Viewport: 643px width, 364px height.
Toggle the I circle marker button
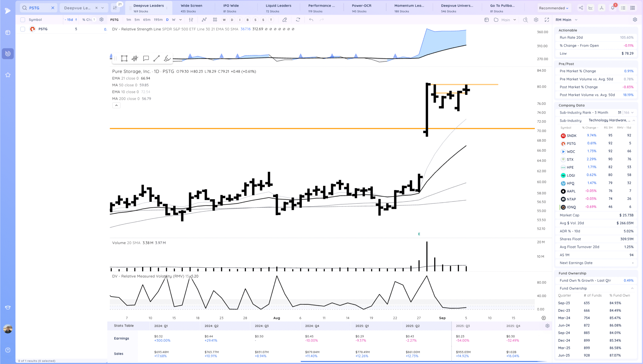tap(240, 20)
